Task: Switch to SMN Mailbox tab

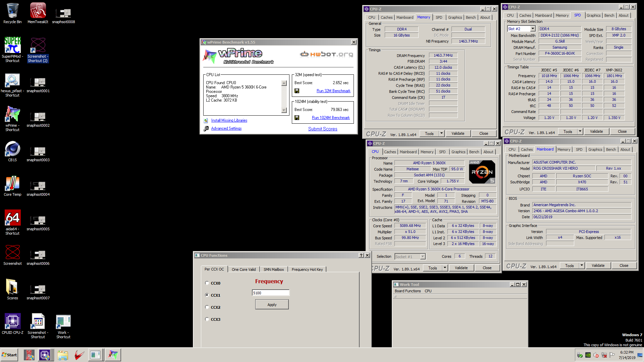Action: point(274,269)
